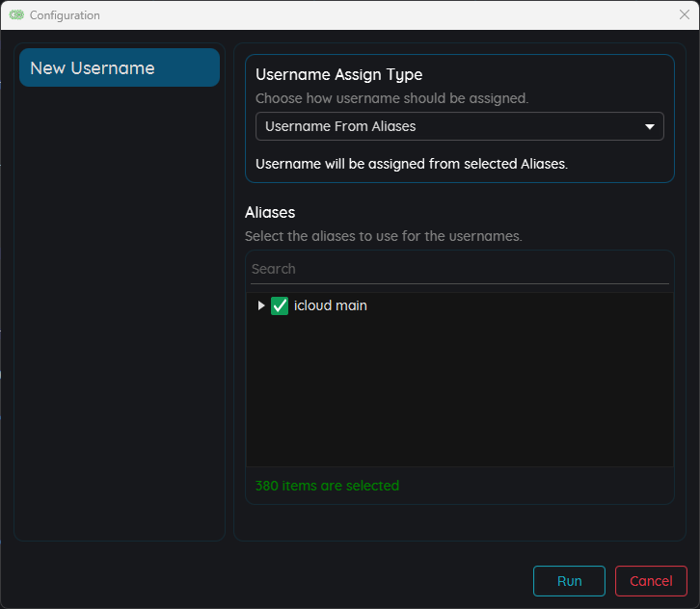Click empty sidebar area below New Username
700x609 pixels.
120,308
